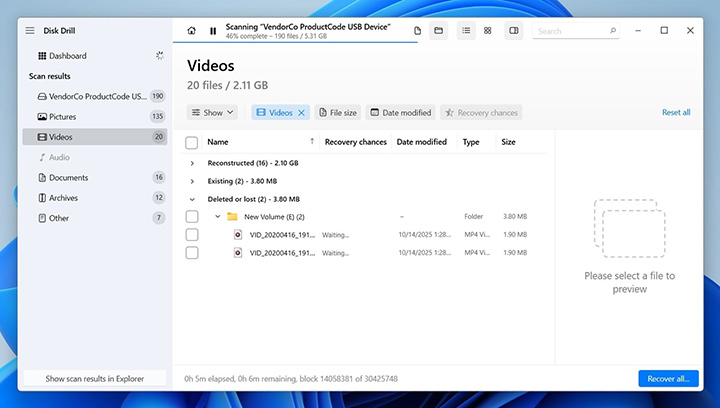Viewport: 720px width, 408px height.
Task: Open the Date modified filter
Action: point(400,112)
